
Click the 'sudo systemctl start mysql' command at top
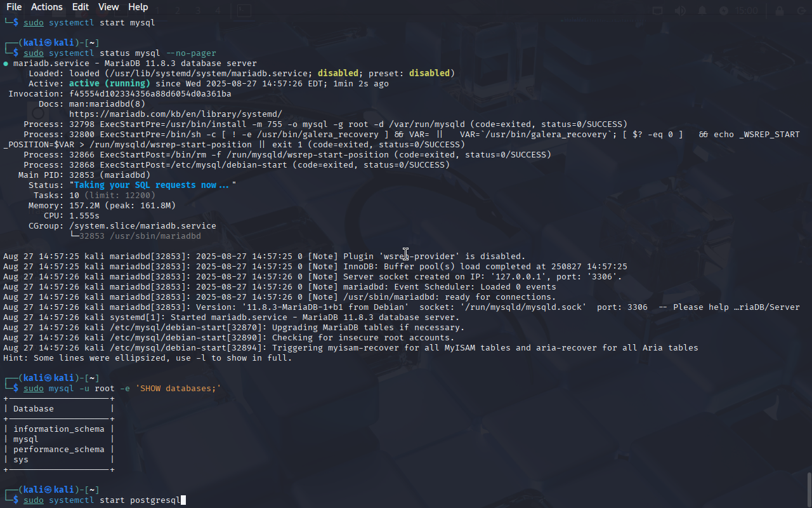(x=89, y=23)
